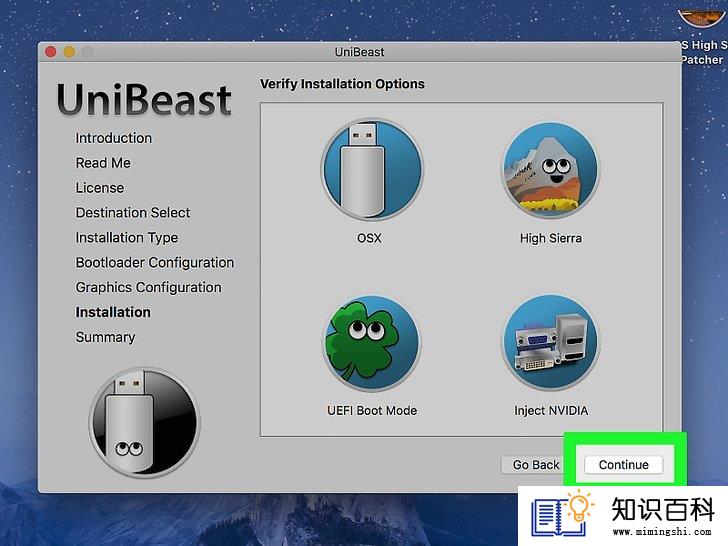
Task: Select the Read Me step
Action: coord(103,163)
